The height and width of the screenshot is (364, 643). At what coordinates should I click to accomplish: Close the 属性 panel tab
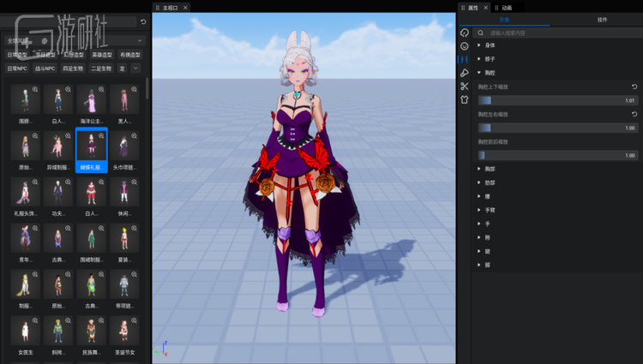tap(486, 8)
